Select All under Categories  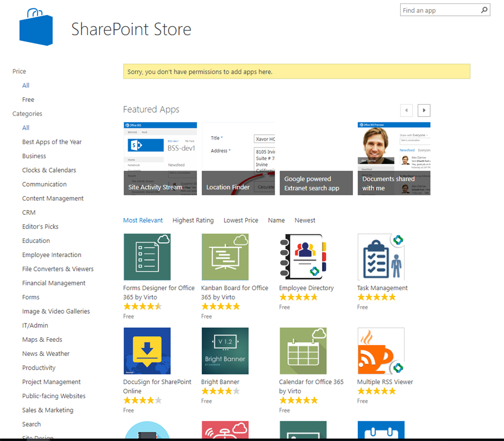coord(26,128)
